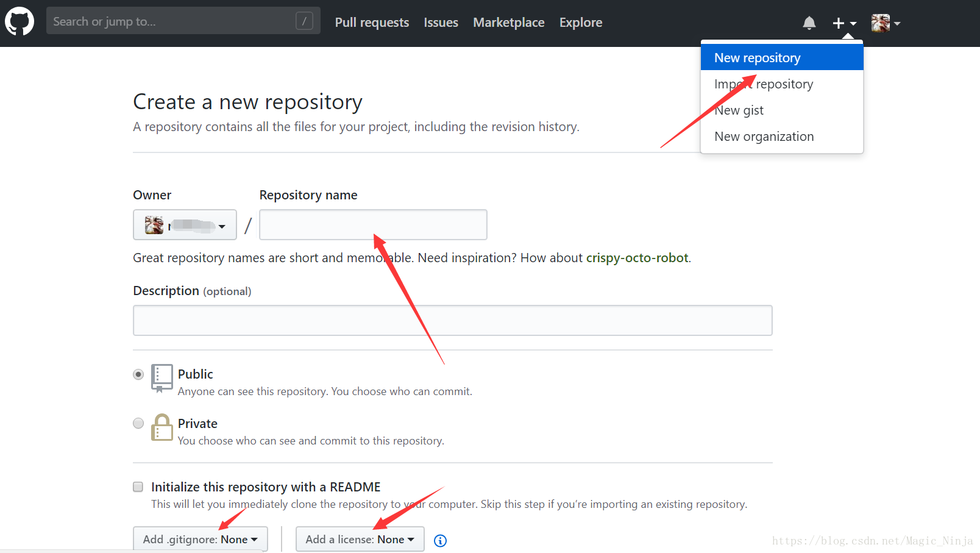Click the Description input field
The image size is (980, 553).
(x=453, y=321)
